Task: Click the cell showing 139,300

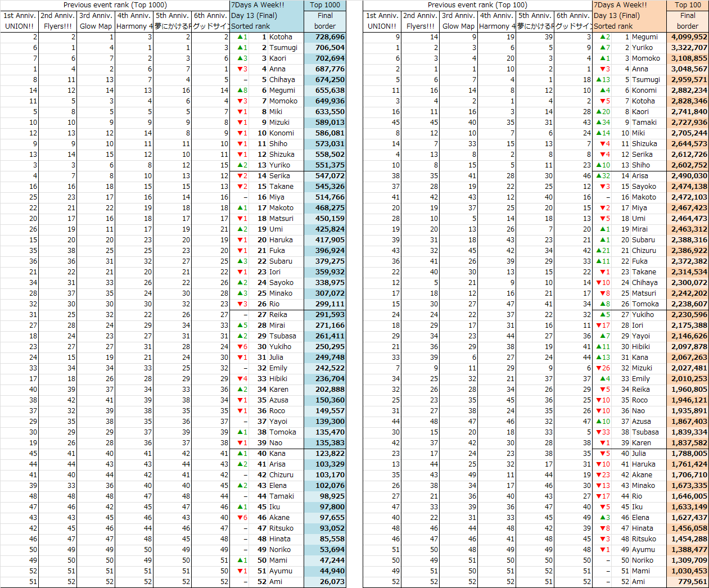Action: coord(325,422)
